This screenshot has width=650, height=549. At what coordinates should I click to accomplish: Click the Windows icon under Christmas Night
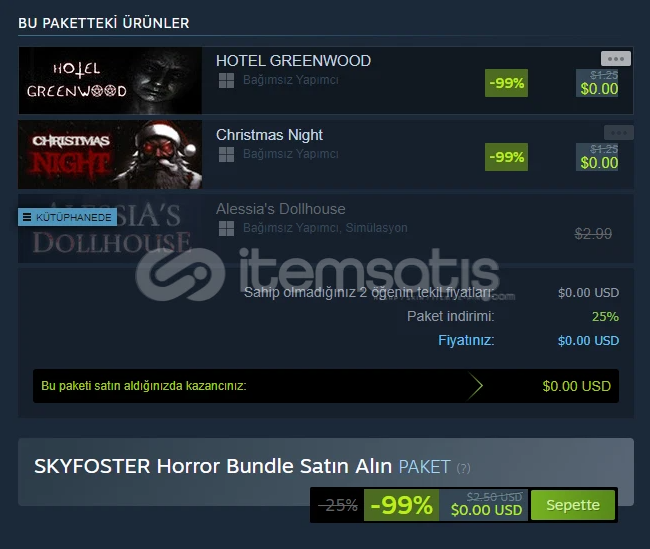(226, 154)
